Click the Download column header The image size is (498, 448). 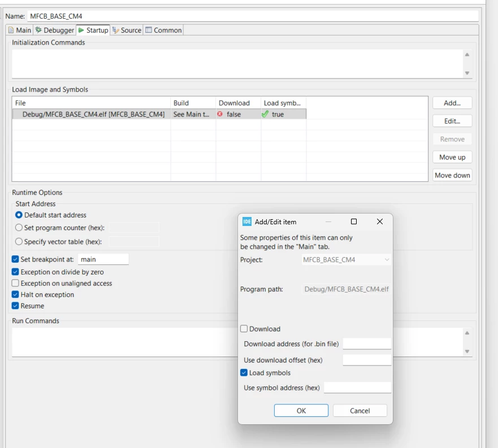(238, 103)
